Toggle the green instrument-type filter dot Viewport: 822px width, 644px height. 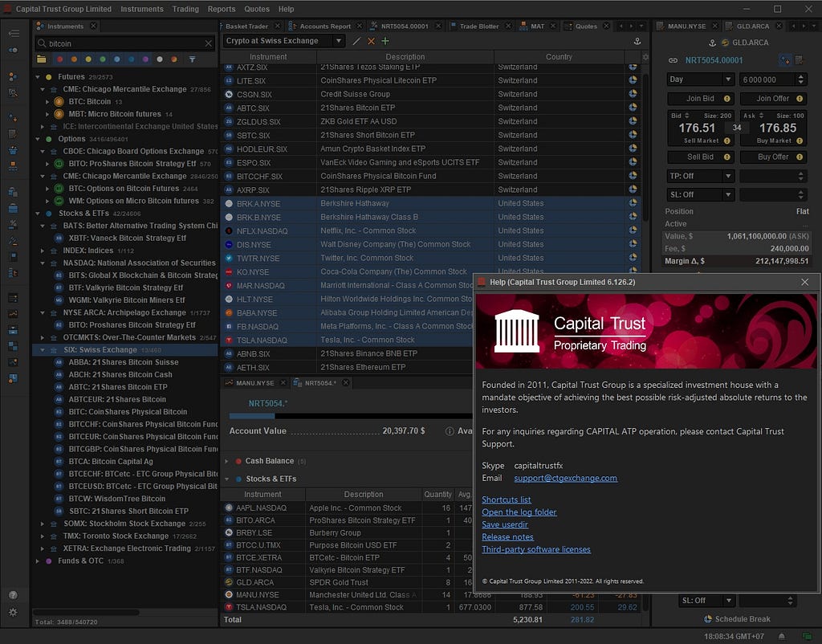(x=103, y=59)
